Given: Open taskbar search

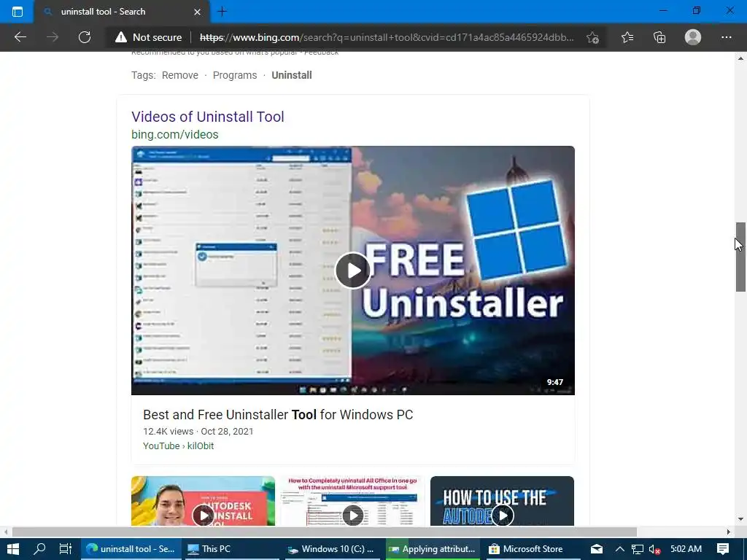Looking at the screenshot, I should click(39, 549).
